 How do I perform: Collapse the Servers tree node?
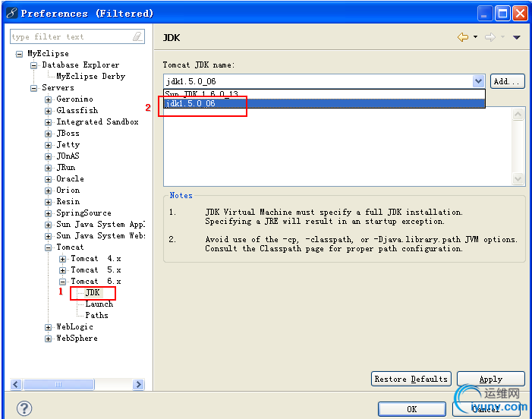(x=34, y=88)
